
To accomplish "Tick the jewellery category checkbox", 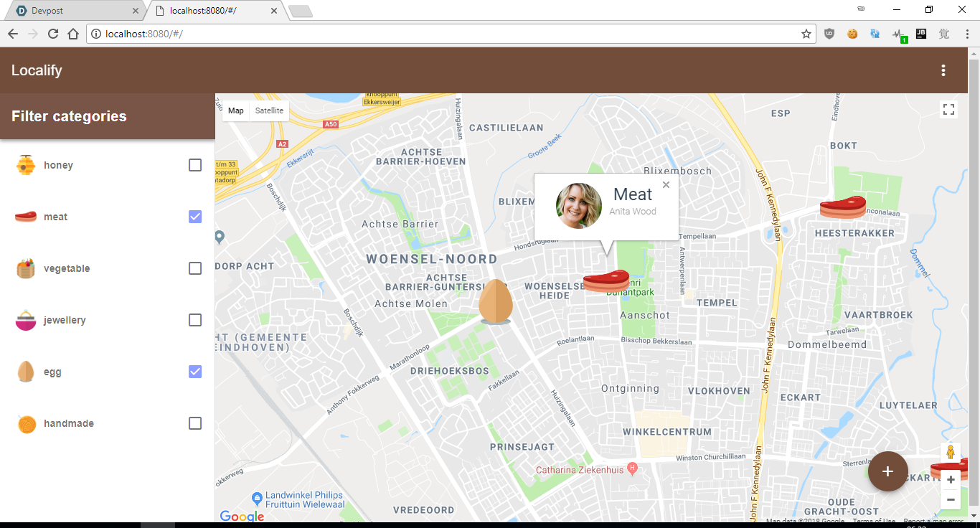I will tap(195, 320).
